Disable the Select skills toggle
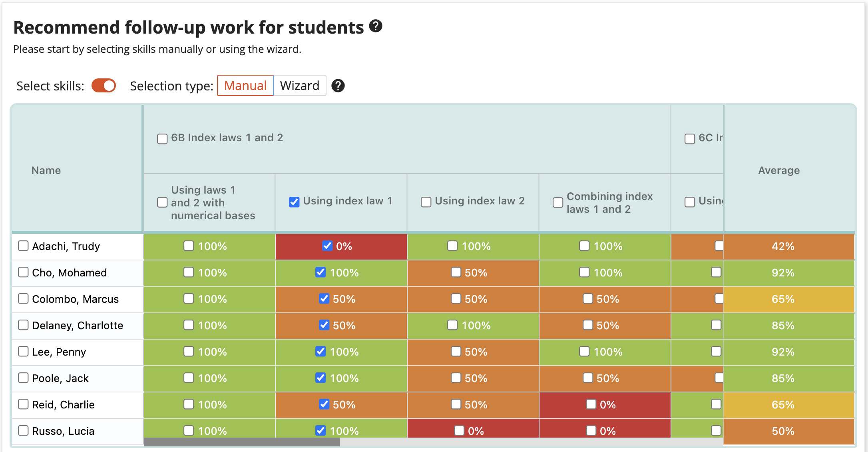The image size is (868, 452). (x=104, y=86)
